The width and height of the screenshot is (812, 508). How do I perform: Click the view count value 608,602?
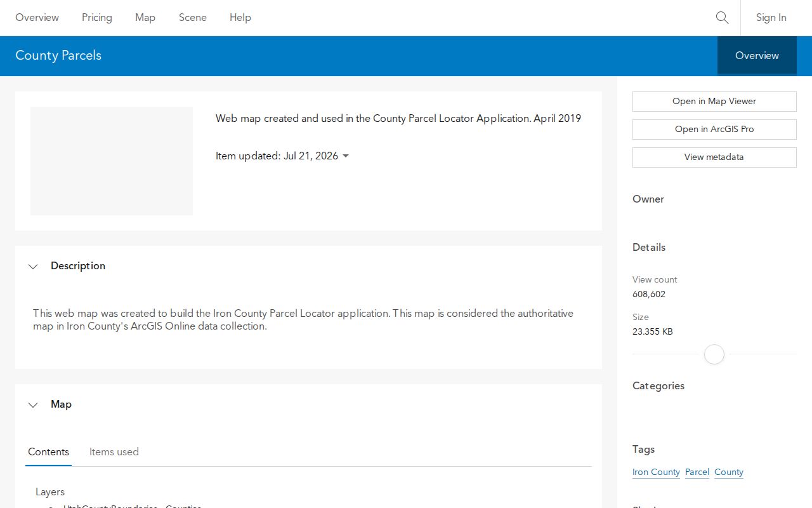pos(649,294)
